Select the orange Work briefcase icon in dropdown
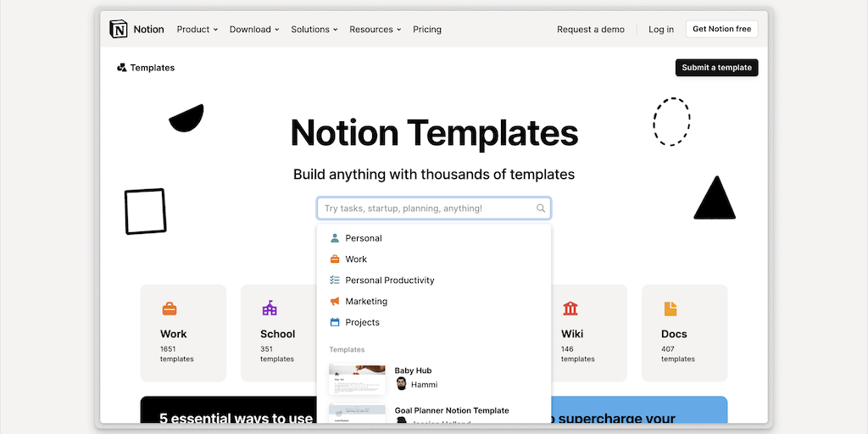Image resolution: width=868 pixels, height=434 pixels. (334, 259)
